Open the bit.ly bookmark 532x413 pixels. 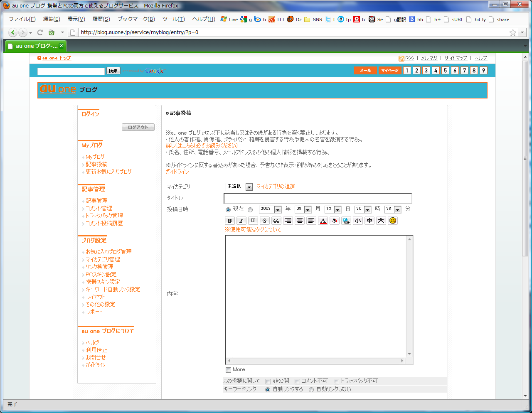coord(476,19)
